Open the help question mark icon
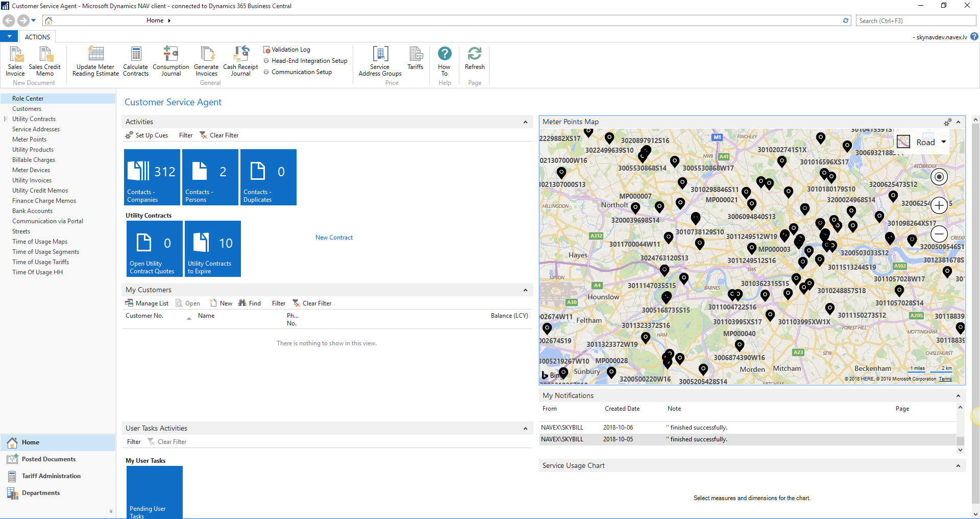 point(974,37)
